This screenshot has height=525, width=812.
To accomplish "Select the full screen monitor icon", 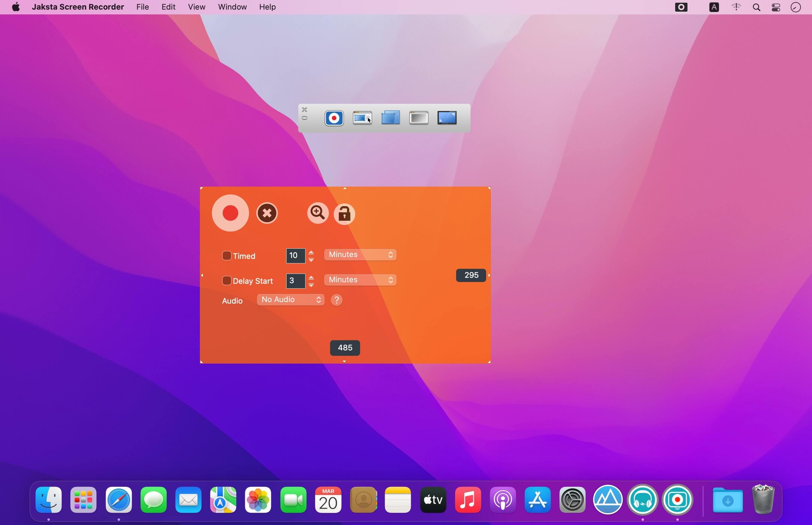I will (447, 118).
